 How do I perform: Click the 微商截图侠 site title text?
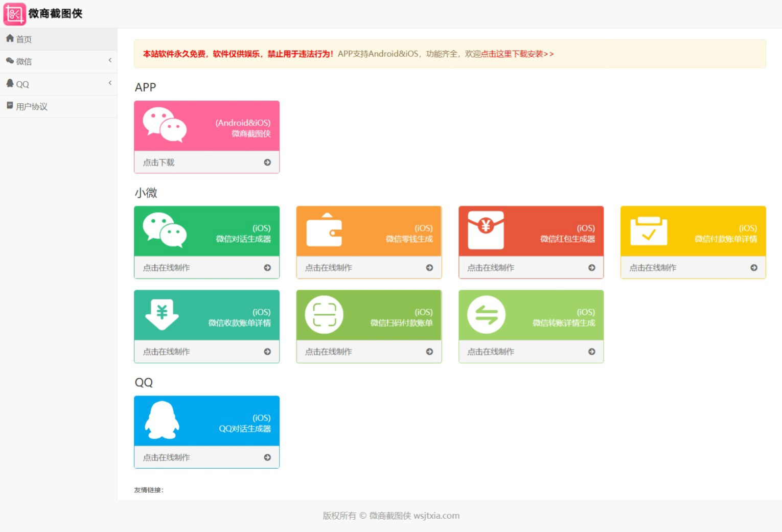[55, 13]
